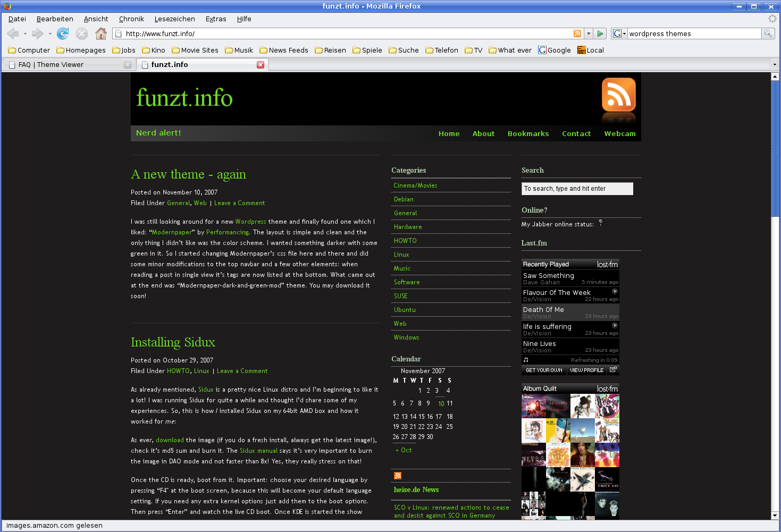Click the search magnifier icon
The width and height of the screenshot is (781, 532).
click(768, 33)
